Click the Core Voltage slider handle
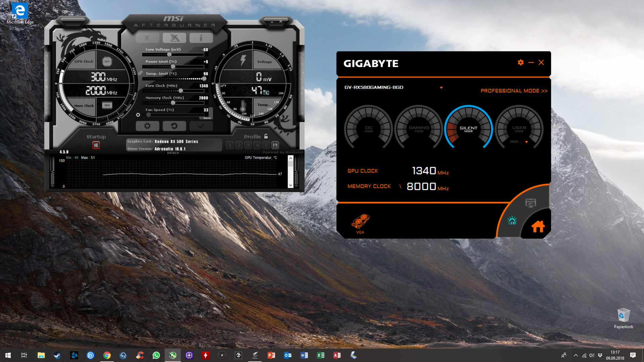644x362 pixels. coord(169,54)
